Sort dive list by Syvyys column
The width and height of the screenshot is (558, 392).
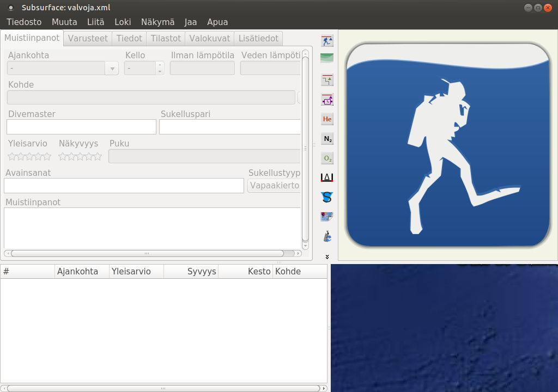click(x=201, y=271)
